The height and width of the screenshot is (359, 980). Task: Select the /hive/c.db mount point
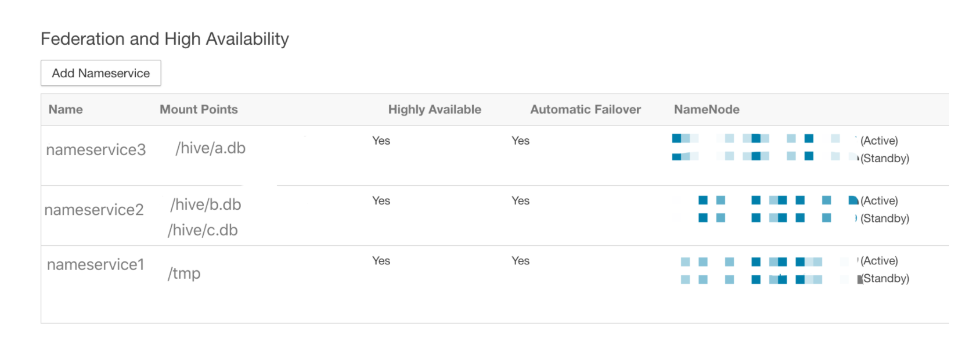[203, 230]
